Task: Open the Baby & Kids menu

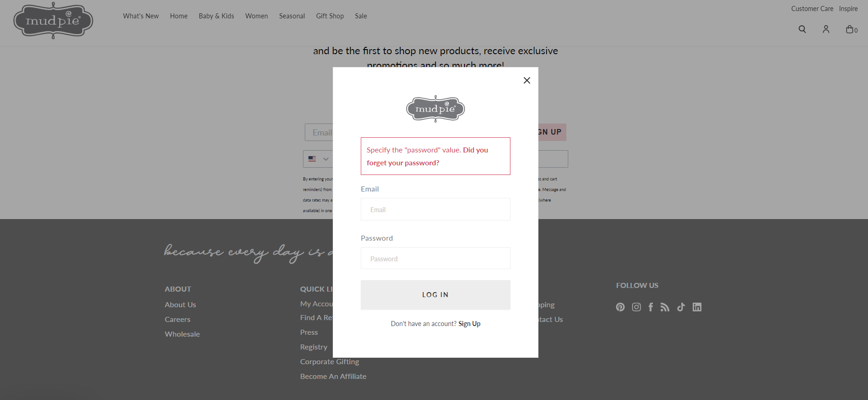Action: 216,16
